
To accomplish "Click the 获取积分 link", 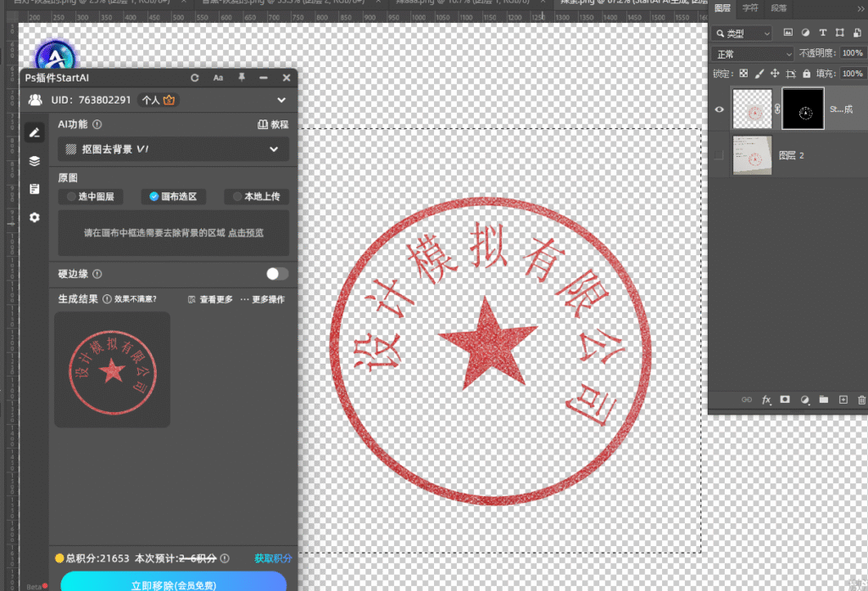I will click(x=272, y=558).
